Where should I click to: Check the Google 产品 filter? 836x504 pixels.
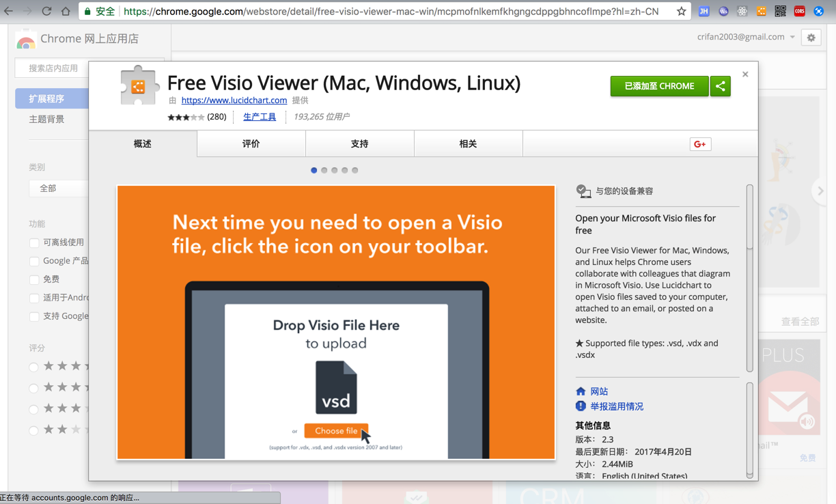pyautogui.click(x=34, y=261)
